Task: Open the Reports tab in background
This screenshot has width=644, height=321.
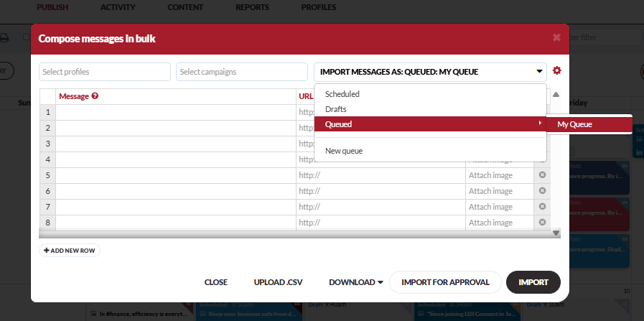Action: click(x=252, y=7)
